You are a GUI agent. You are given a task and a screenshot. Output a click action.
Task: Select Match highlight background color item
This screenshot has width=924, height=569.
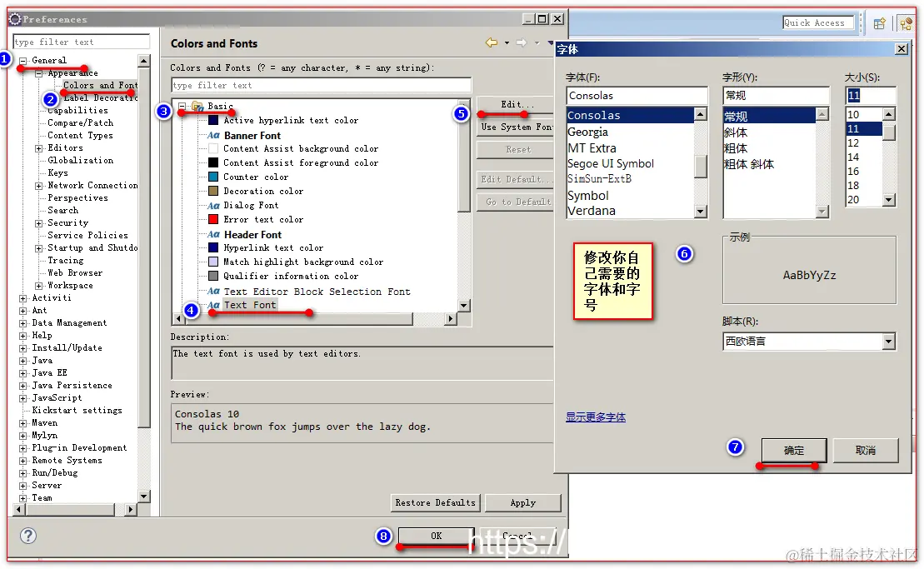303,262
